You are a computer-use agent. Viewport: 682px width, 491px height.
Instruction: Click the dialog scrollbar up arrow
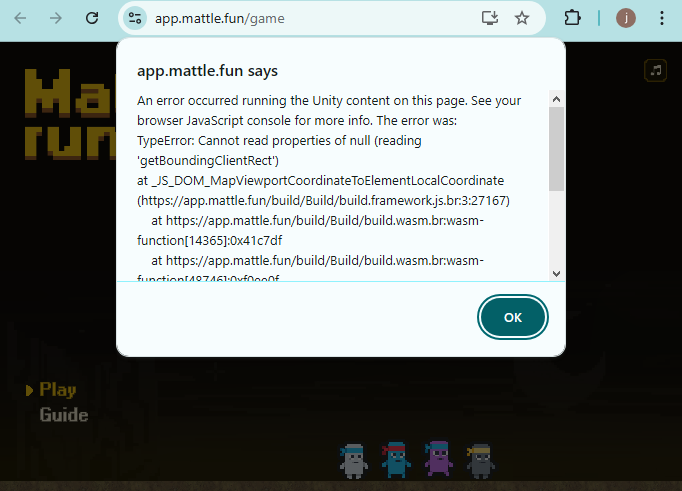pos(556,99)
